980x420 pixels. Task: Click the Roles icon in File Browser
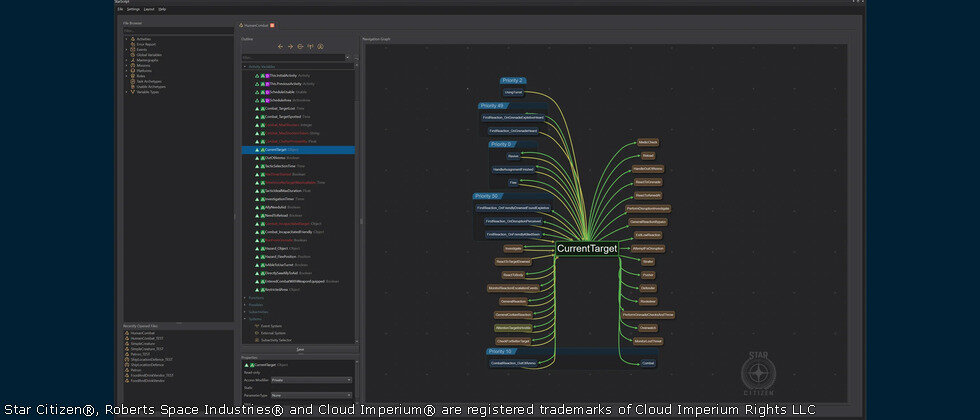pyautogui.click(x=132, y=76)
